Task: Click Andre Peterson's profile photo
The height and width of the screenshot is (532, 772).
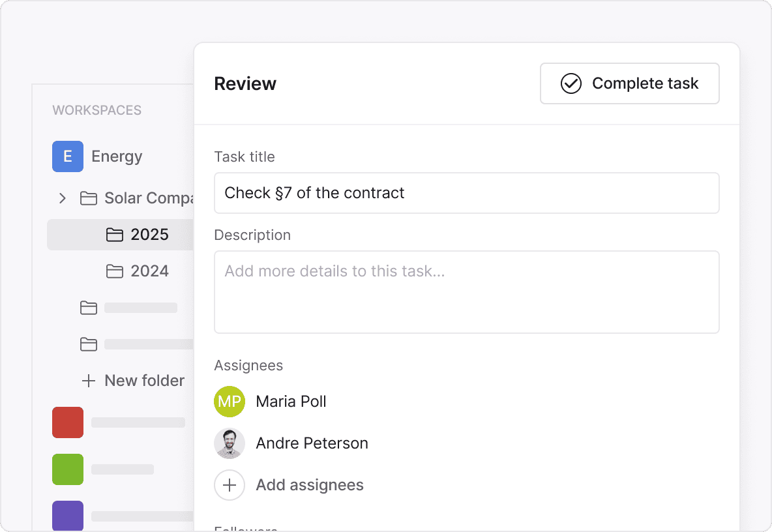Action: tap(230, 443)
